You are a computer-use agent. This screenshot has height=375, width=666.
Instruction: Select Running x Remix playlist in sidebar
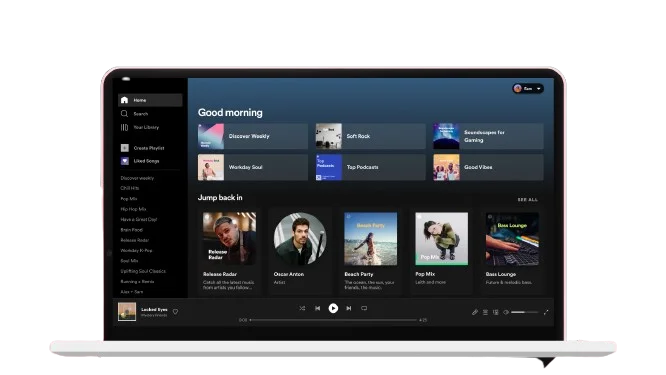click(137, 282)
